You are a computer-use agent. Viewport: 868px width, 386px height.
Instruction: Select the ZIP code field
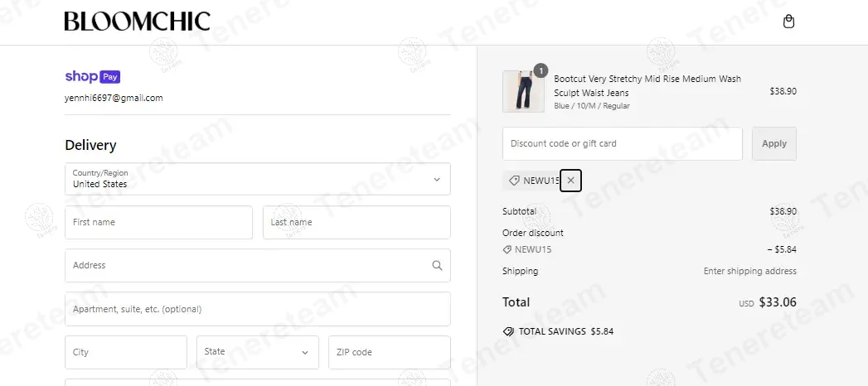click(x=389, y=352)
